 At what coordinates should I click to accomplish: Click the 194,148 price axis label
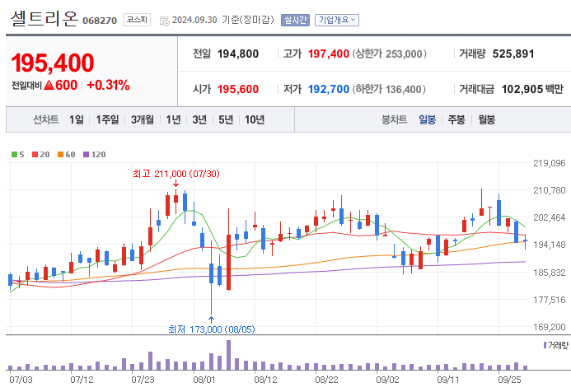[x=549, y=245]
